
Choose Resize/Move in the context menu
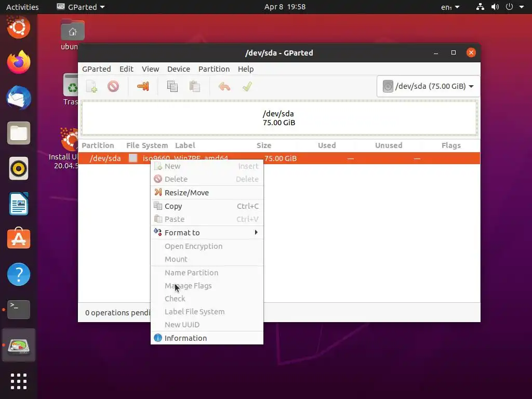coord(207,193)
